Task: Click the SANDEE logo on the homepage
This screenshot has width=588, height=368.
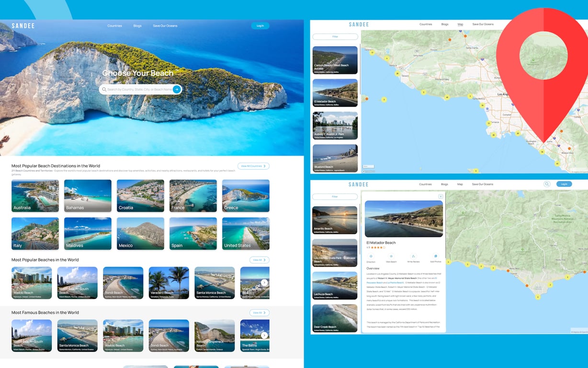Action: click(23, 26)
